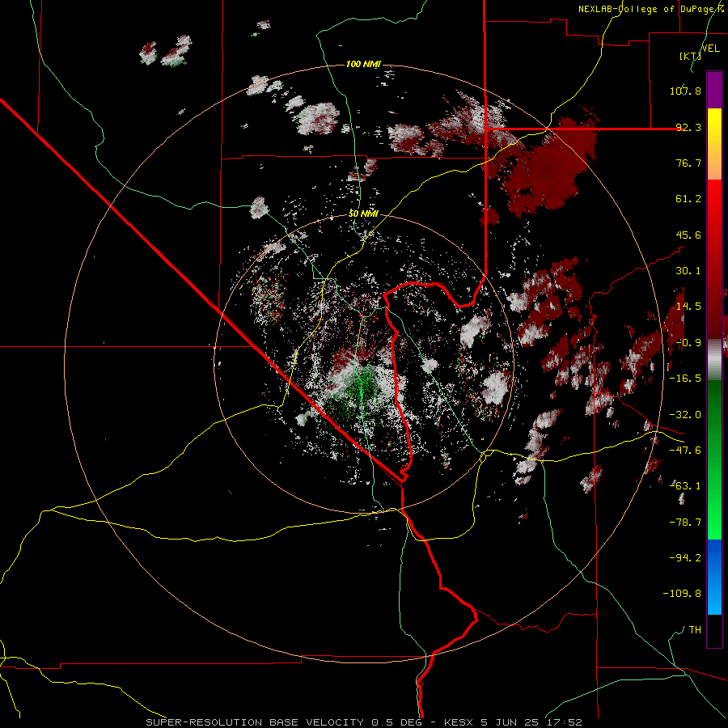Click SUPER-RESOLUTION BASE VELOCITY caption text
The image size is (728, 728).
[x=255, y=722]
